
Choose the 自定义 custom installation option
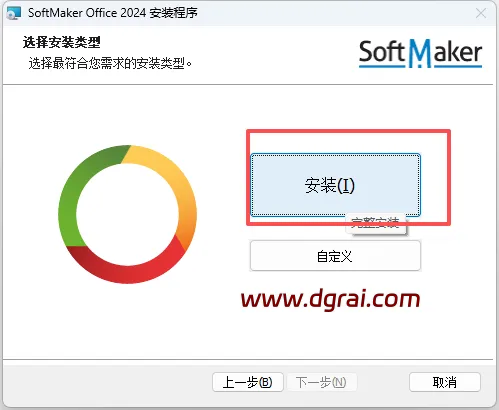pos(335,256)
